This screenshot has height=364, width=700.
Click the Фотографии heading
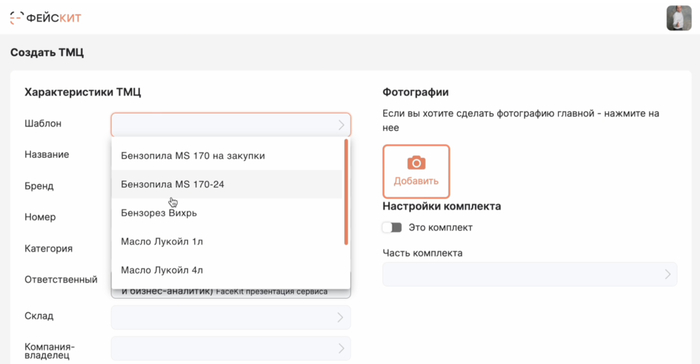tap(416, 92)
